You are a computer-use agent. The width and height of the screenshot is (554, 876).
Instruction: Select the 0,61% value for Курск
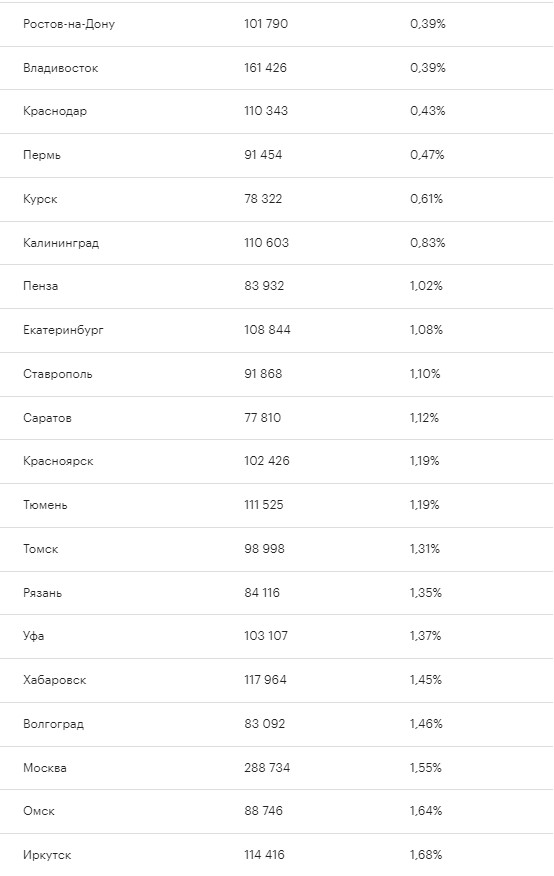tap(426, 198)
